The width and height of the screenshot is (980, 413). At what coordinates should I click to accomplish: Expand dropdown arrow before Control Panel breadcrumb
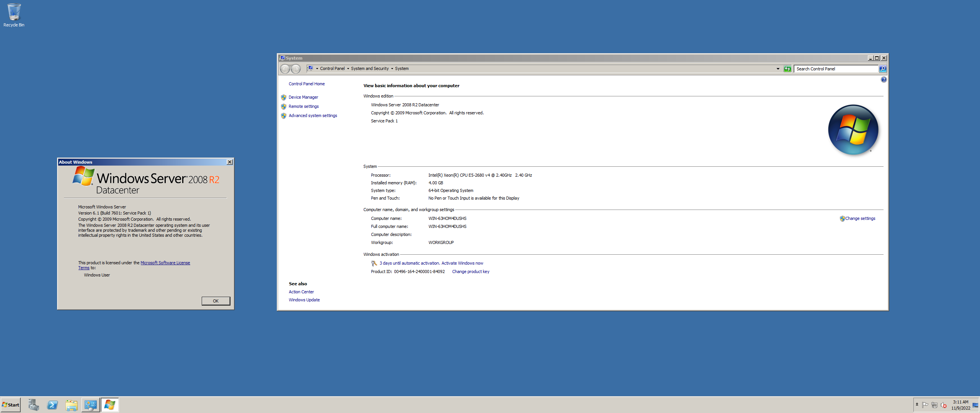click(x=317, y=69)
